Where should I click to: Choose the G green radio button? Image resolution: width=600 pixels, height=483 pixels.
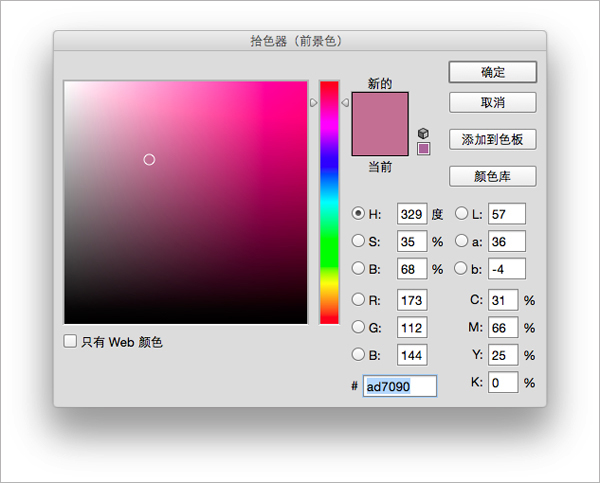point(358,327)
